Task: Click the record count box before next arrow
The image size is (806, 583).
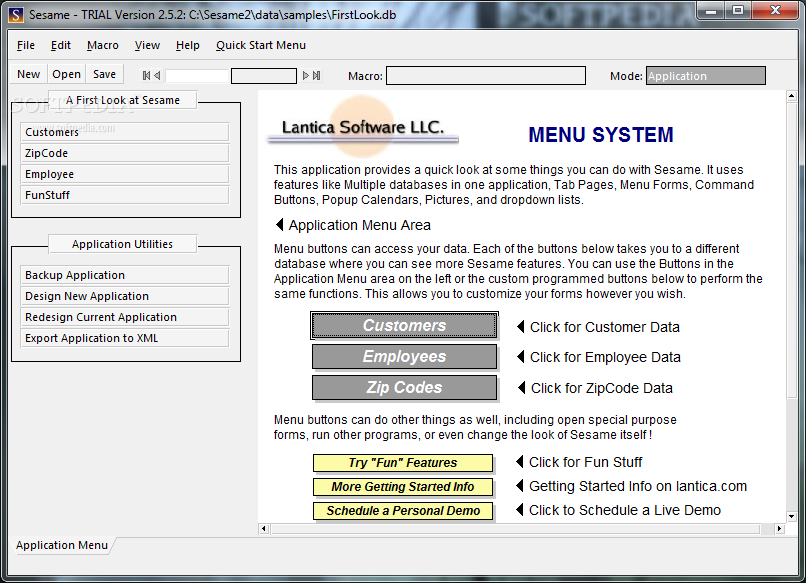Action: point(264,76)
